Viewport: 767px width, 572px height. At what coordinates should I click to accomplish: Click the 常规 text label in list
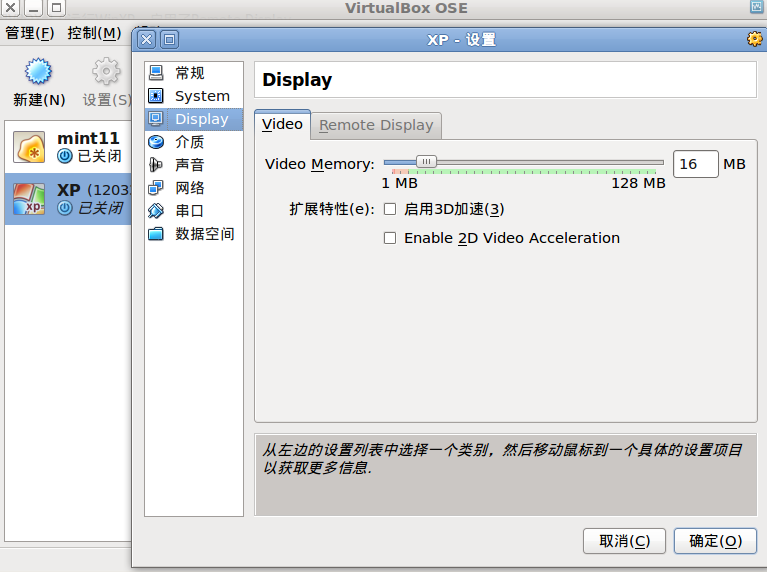click(x=190, y=73)
